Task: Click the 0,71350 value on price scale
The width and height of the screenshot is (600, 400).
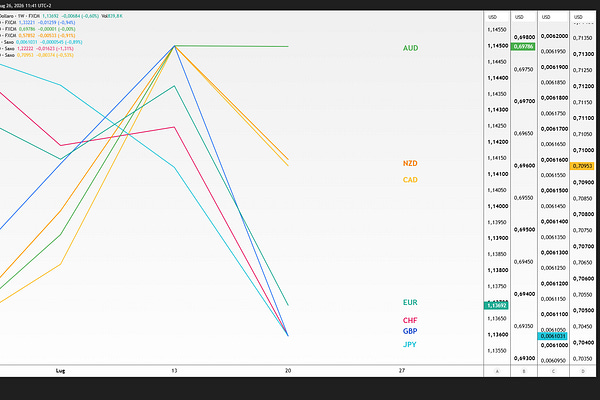Action: pyautogui.click(x=582, y=38)
